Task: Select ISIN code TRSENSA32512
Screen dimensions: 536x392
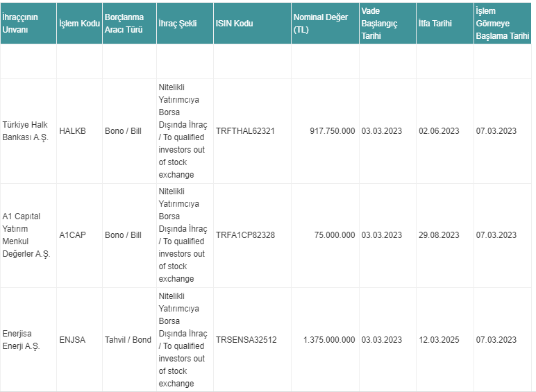Action: (x=246, y=340)
